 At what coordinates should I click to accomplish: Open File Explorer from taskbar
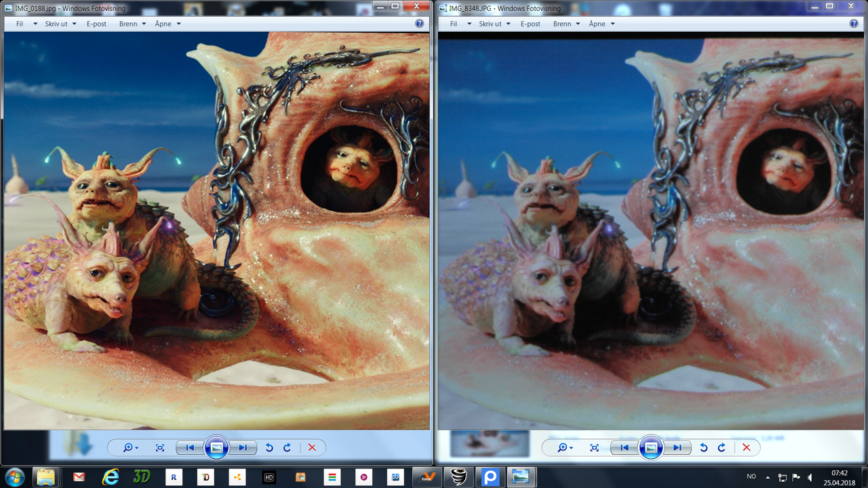tap(46, 476)
